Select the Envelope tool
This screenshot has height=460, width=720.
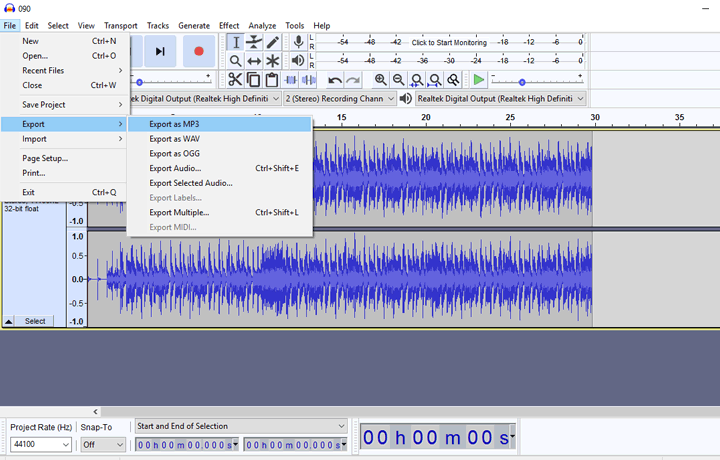click(254, 42)
